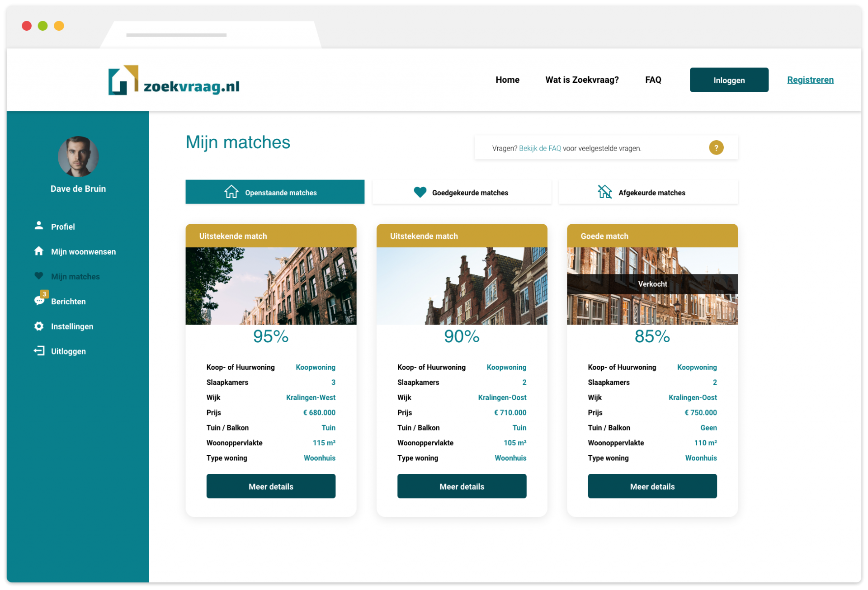The image size is (868, 590).
Task: Click the € 710.000 price
Action: tap(510, 412)
